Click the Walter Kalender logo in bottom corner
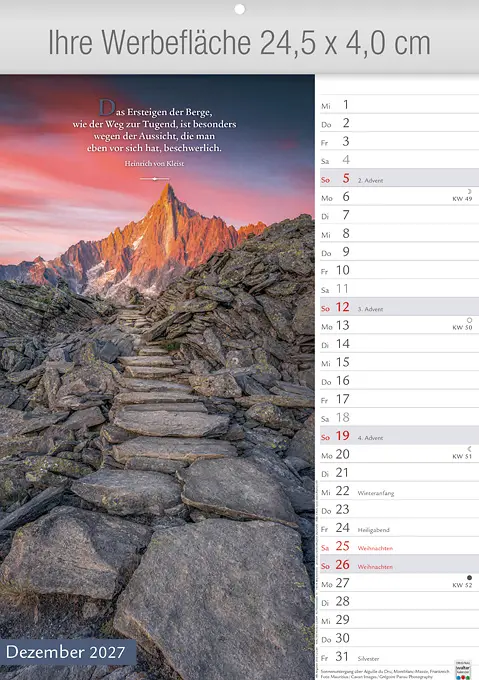Image resolution: width=479 pixels, height=680 pixels. tap(463, 669)
